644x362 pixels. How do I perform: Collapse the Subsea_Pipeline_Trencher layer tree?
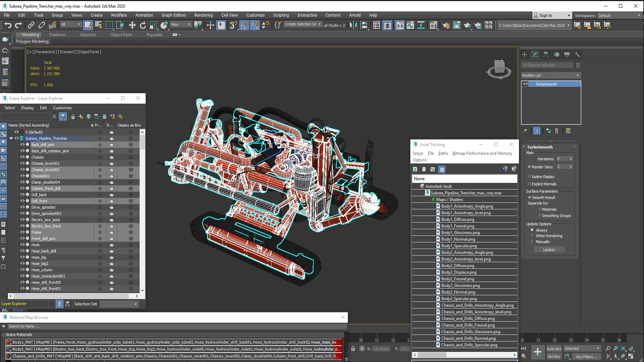pos(11,138)
